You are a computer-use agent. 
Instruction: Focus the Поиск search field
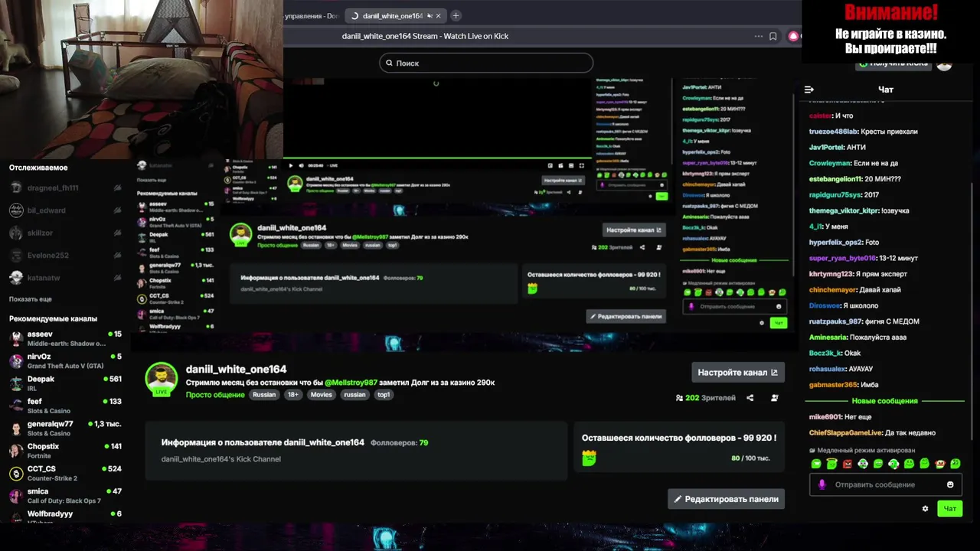[486, 63]
